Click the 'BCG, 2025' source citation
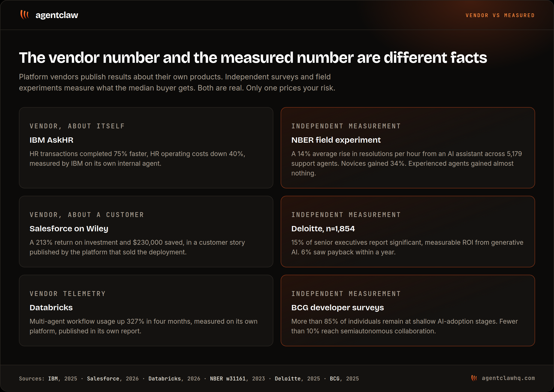Screen dimensions: 554x392 point(344,378)
